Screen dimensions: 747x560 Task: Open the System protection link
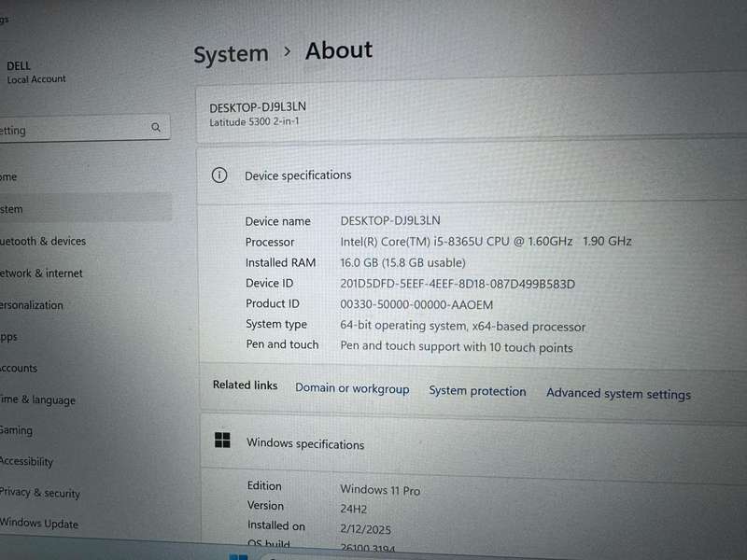pos(477,391)
